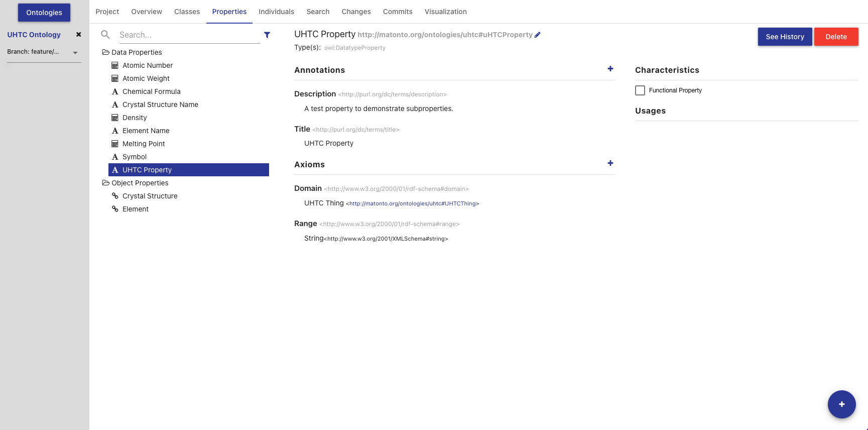
Task: Click the See History button
Action: [x=784, y=37]
